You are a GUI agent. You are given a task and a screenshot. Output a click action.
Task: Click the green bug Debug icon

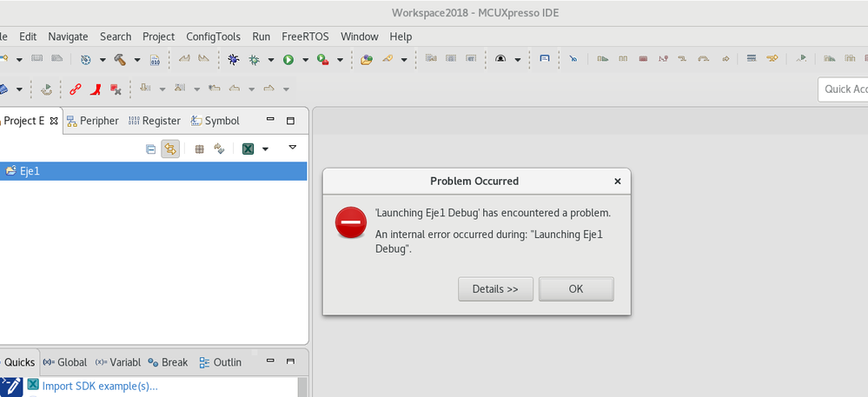(254, 59)
